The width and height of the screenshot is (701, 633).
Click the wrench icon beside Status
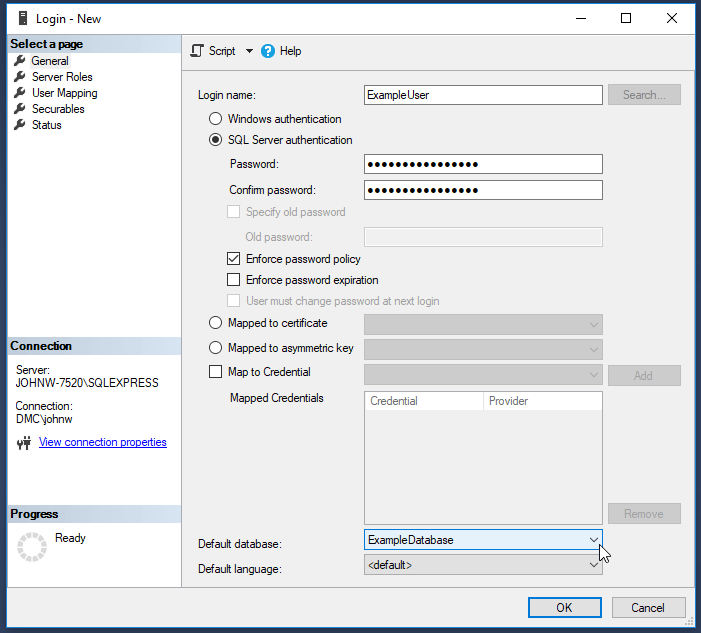pyautogui.click(x=20, y=125)
